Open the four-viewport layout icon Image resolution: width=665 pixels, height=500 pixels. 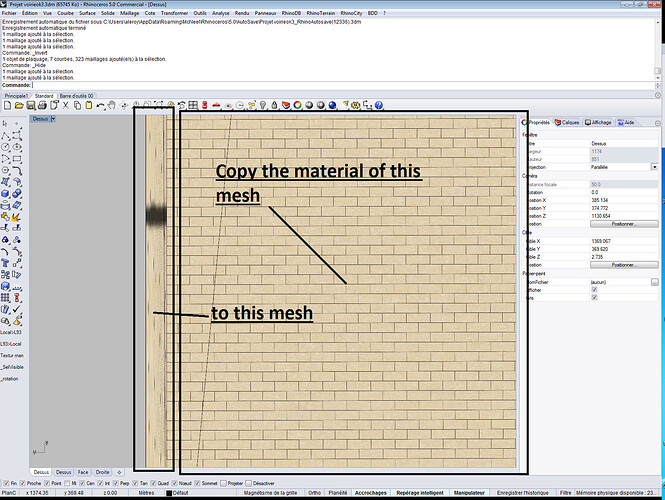tap(193, 105)
